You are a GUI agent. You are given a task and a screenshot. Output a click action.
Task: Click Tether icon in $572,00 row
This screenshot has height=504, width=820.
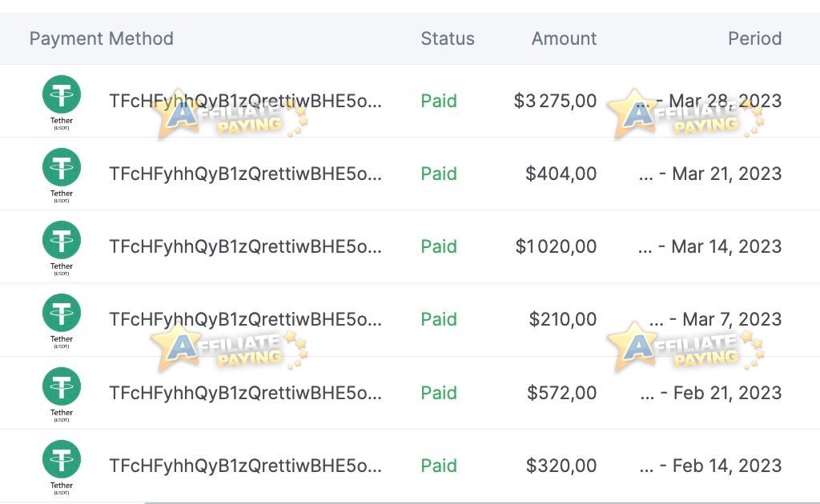(x=61, y=386)
